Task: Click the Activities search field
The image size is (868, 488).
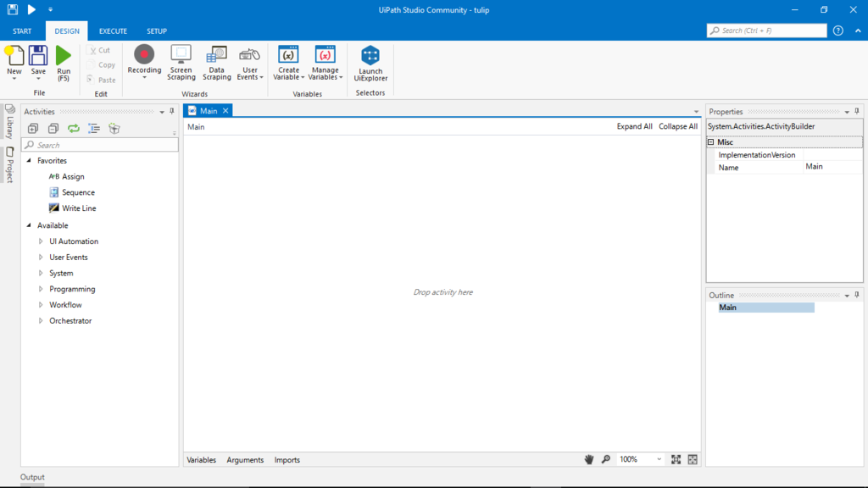Action: [x=100, y=145]
